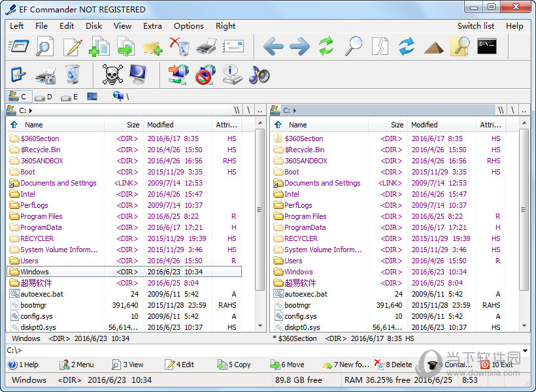Open the Extra menu
This screenshot has width=536, height=392.
pos(152,26)
